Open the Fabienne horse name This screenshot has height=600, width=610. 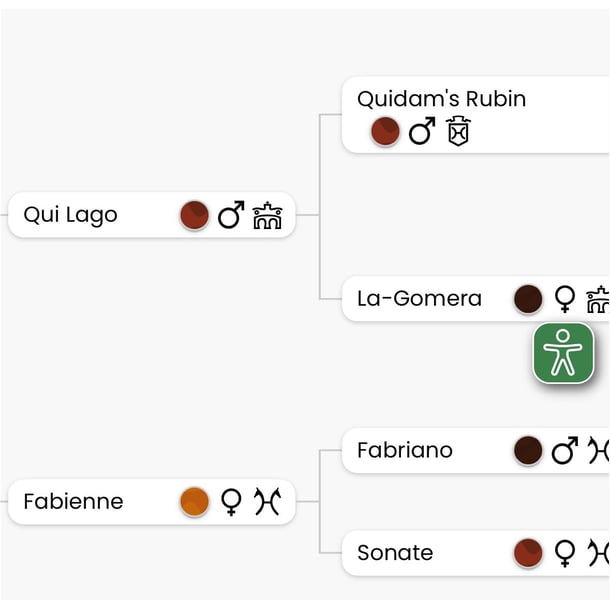click(x=73, y=502)
